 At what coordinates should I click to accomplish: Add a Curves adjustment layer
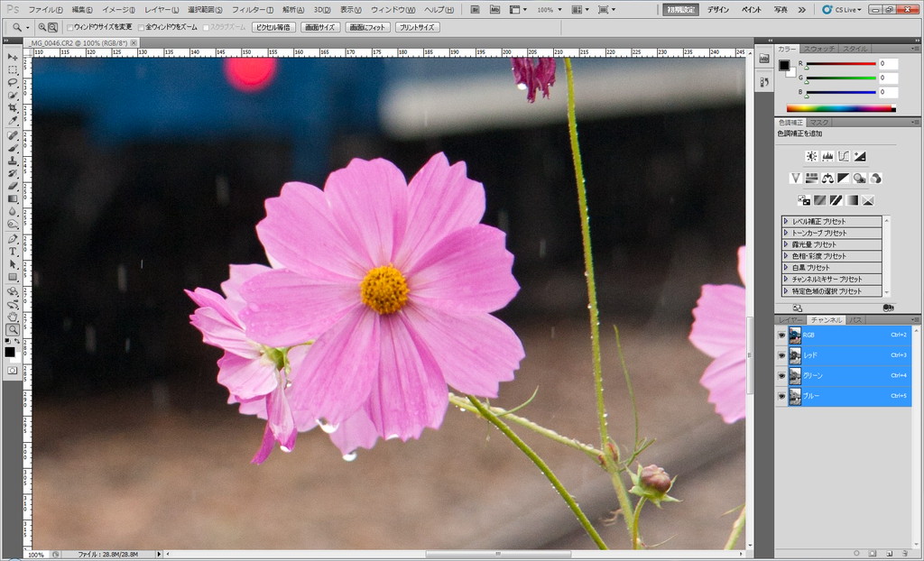point(844,156)
